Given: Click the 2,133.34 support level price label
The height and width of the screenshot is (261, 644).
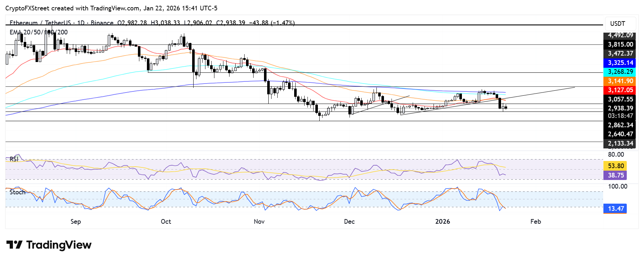Looking at the screenshot, I should 620,143.
